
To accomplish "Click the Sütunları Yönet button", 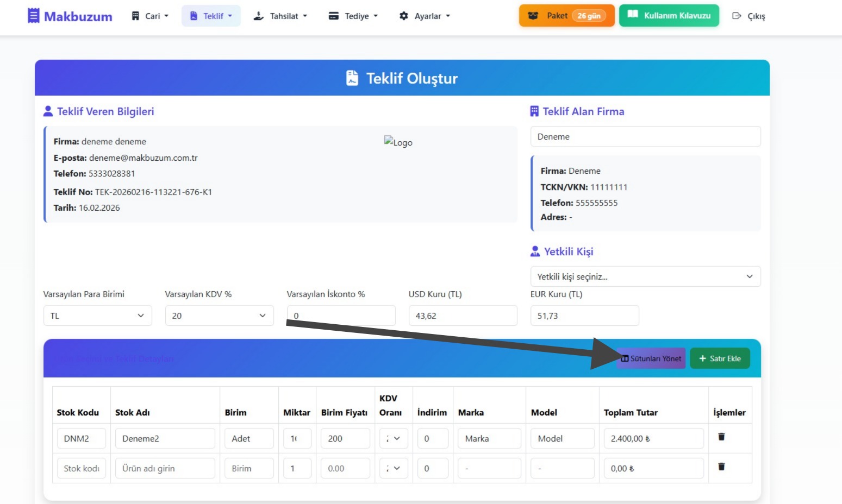I will tap(651, 358).
